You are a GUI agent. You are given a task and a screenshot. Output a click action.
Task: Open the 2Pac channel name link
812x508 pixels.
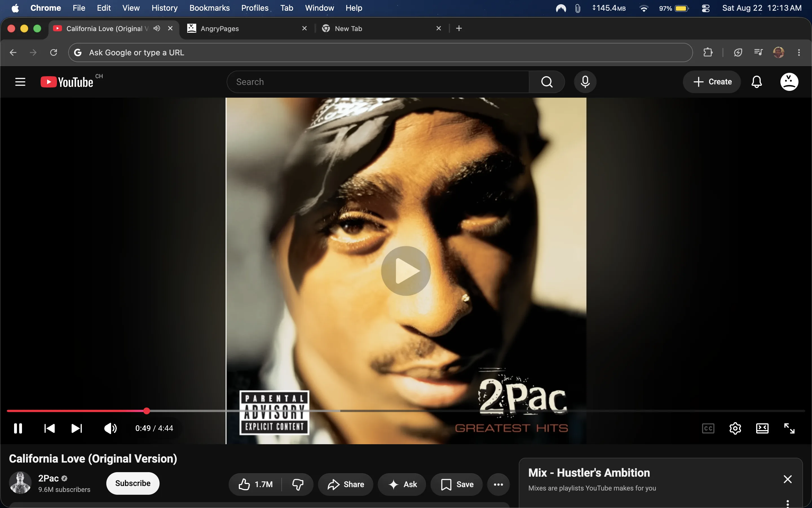tap(48, 478)
